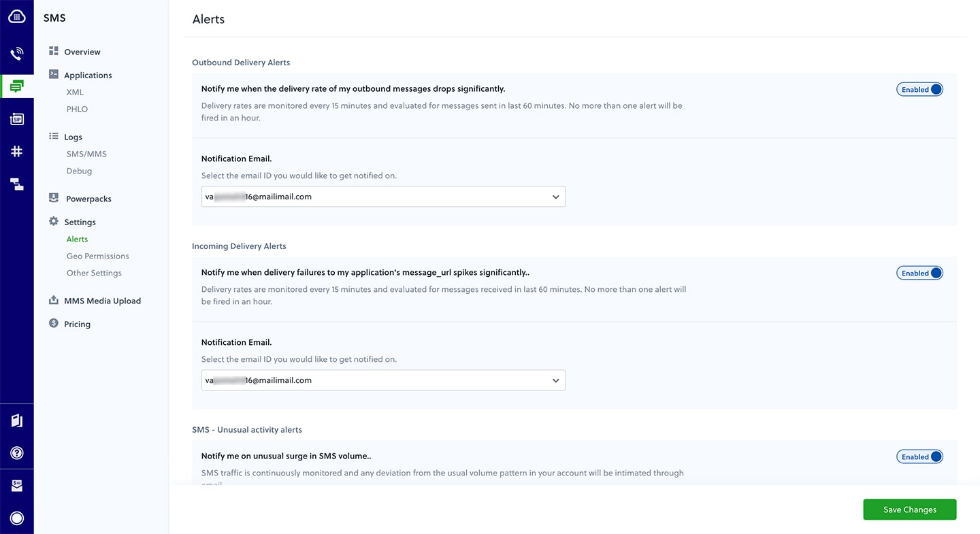Click the Alerts page heading
This screenshot has width=980, height=534.
pos(208,19)
